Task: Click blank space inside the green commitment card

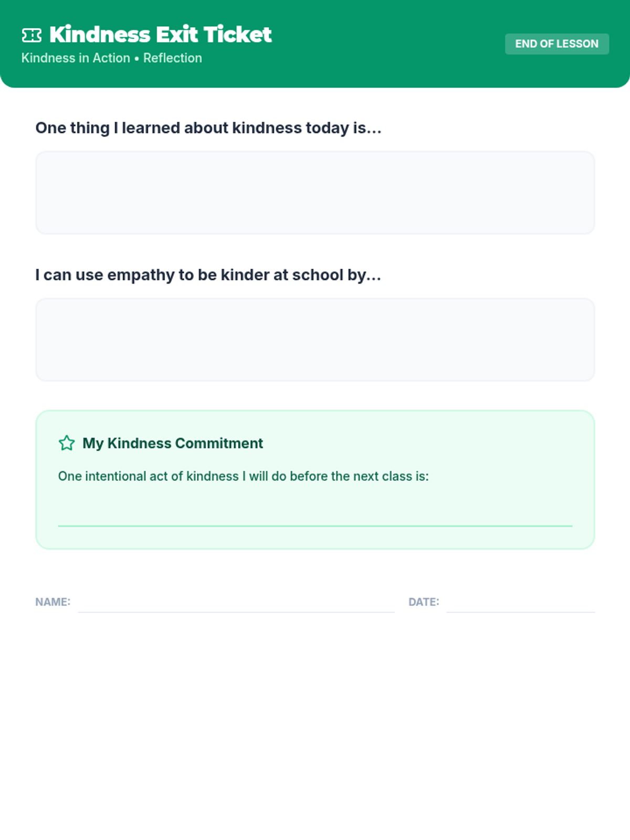Action: point(504,446)
